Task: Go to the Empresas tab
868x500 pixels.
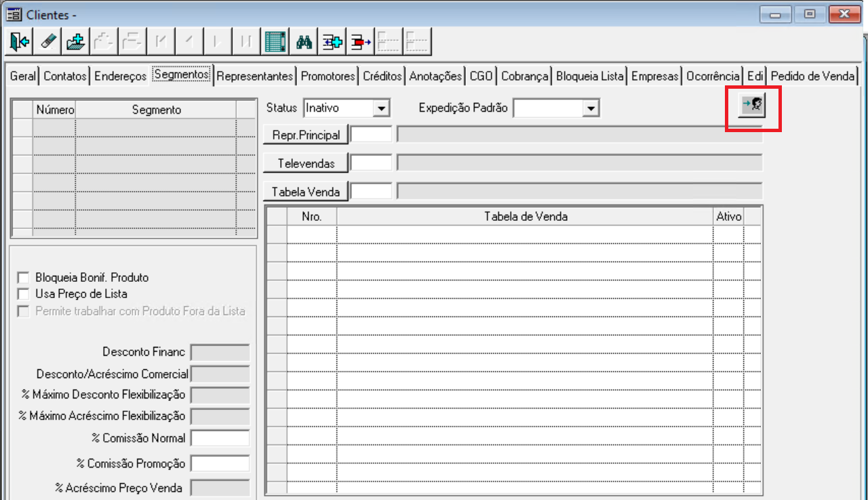Action: click(x=655, y=77)
